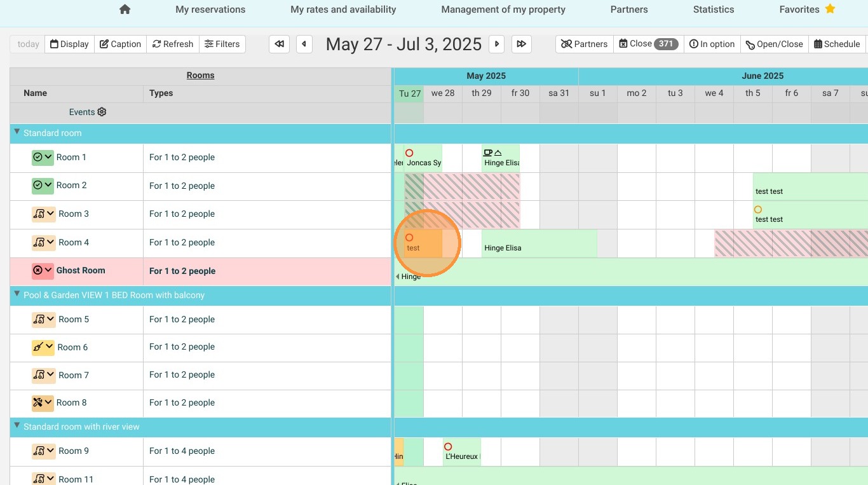This screenshot has height=485, width=868.
Task: Open Room 1 status dropdown
Action: pos(43,158)
